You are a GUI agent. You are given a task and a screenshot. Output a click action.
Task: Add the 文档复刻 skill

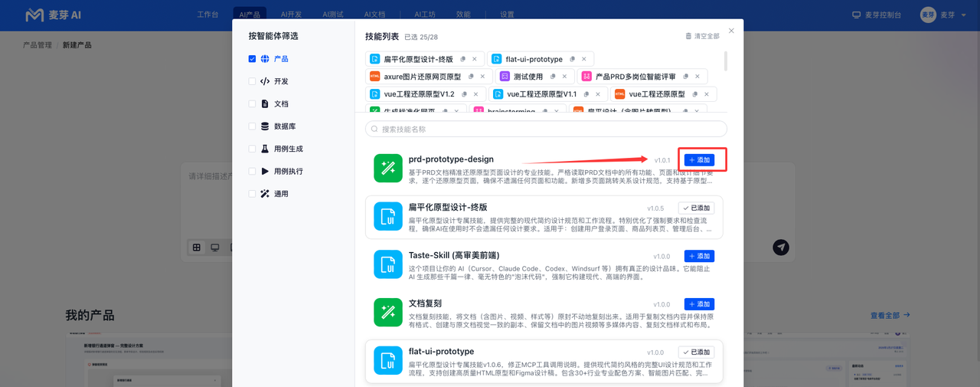pos(699,304)
